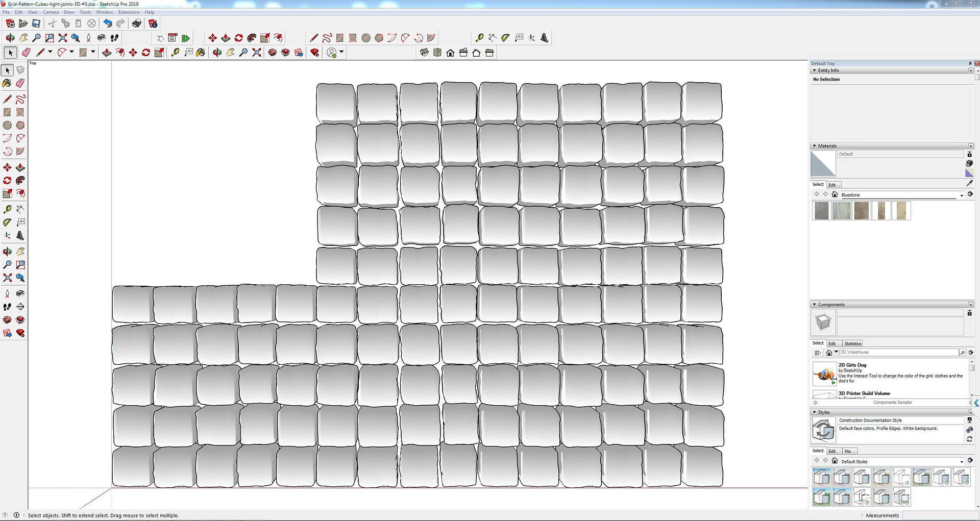Collapse the Styles panel header
This screenshot has height=521, width=980.
tap(815, 412)
